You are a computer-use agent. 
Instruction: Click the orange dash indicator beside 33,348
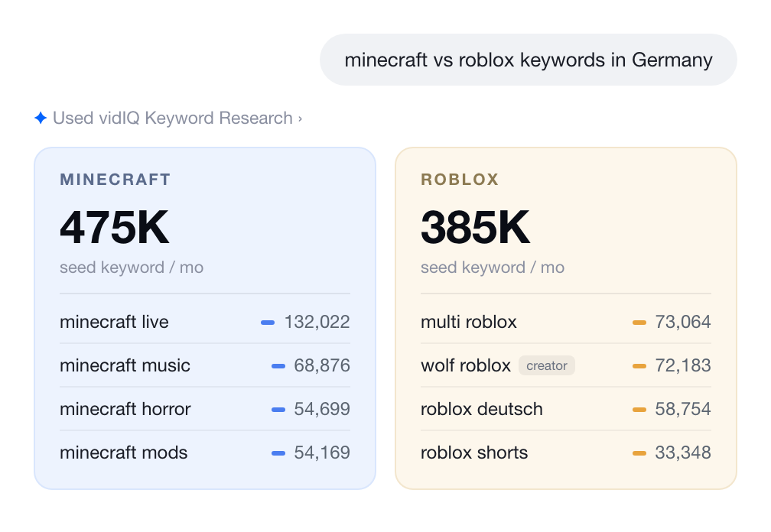639,453
